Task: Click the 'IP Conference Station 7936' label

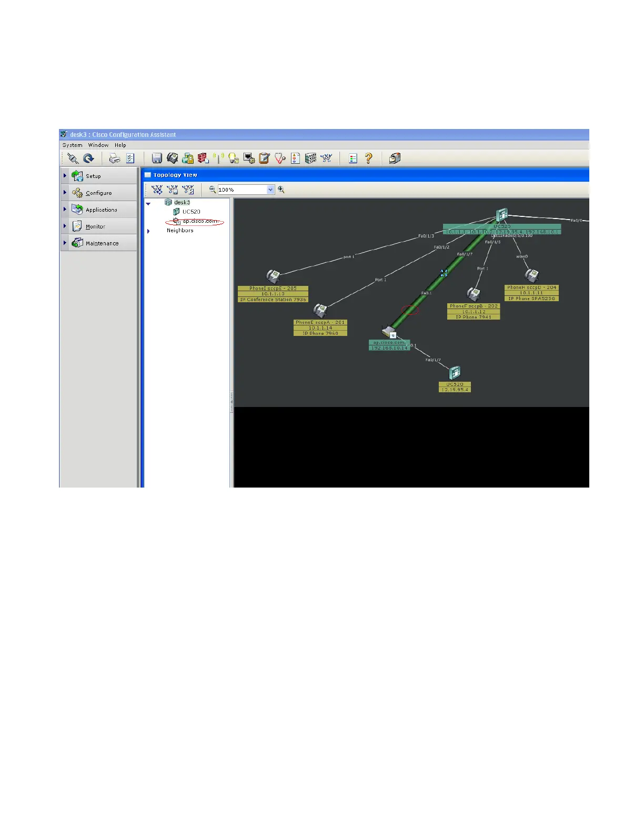Action: (273, 300)
